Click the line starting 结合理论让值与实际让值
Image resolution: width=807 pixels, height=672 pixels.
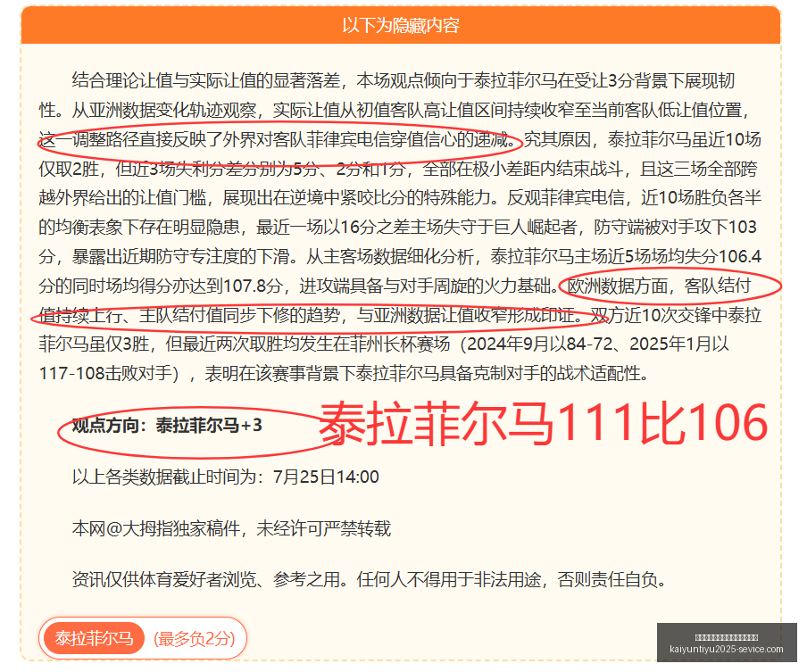(x=403, y=80)
